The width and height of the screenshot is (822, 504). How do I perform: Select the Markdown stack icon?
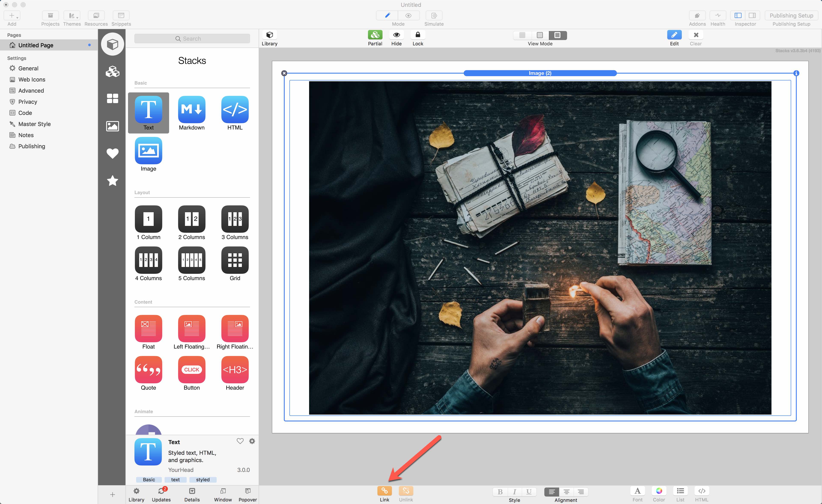click(x=192, y=110)
